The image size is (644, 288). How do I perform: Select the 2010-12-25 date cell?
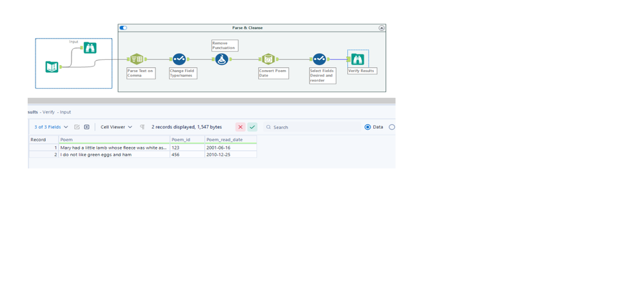tap(231, 155)
